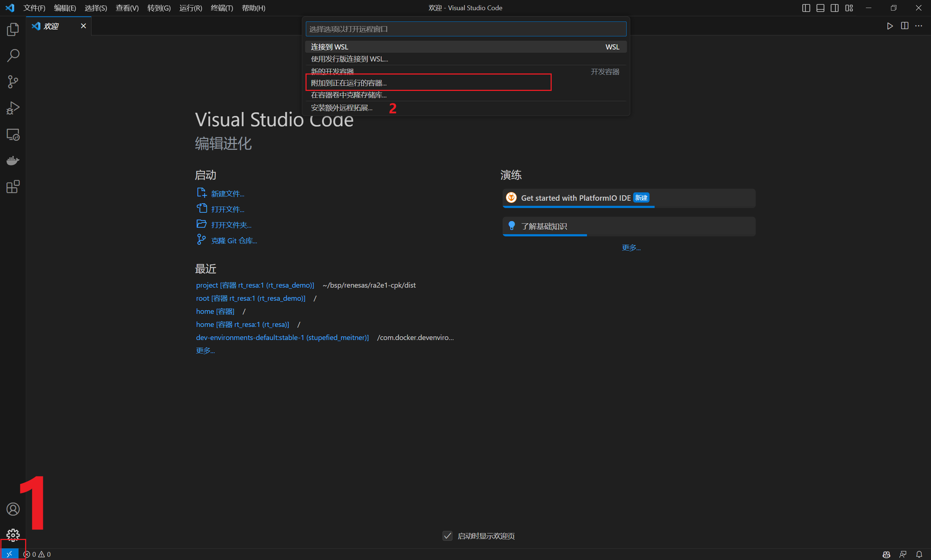Open recent project [容器 rt_resa:1 (rt_resa_demo)]

click(255, 285)
